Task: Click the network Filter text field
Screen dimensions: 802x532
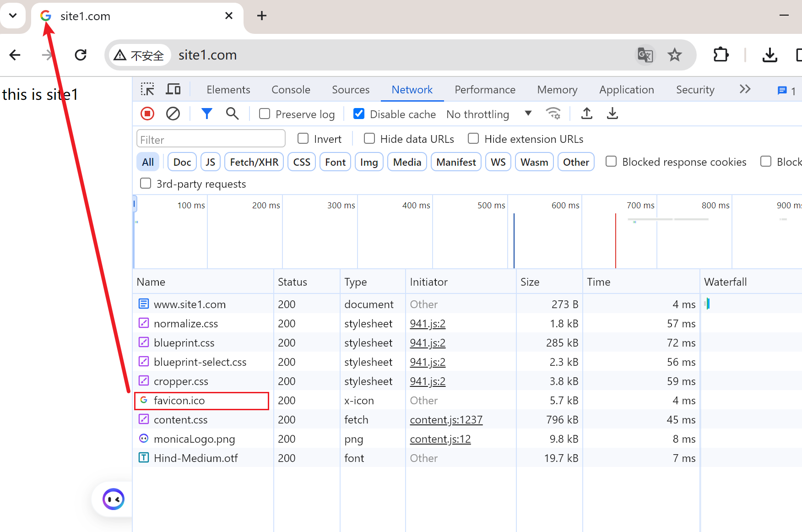Action: pos(211,139)
